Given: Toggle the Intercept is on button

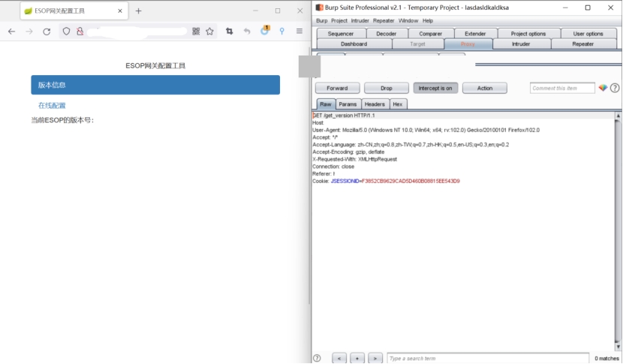Looking at the screenshot, I should (435, 89).
